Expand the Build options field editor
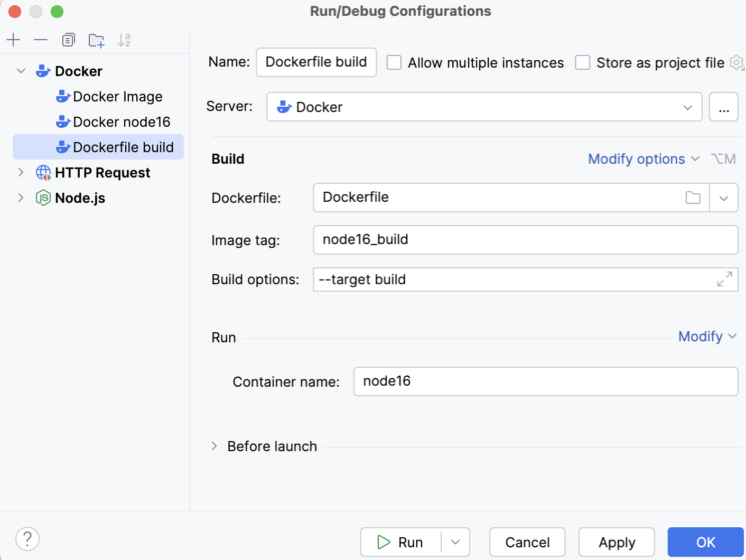Screen dimensions: 746x560 (725, 279)
